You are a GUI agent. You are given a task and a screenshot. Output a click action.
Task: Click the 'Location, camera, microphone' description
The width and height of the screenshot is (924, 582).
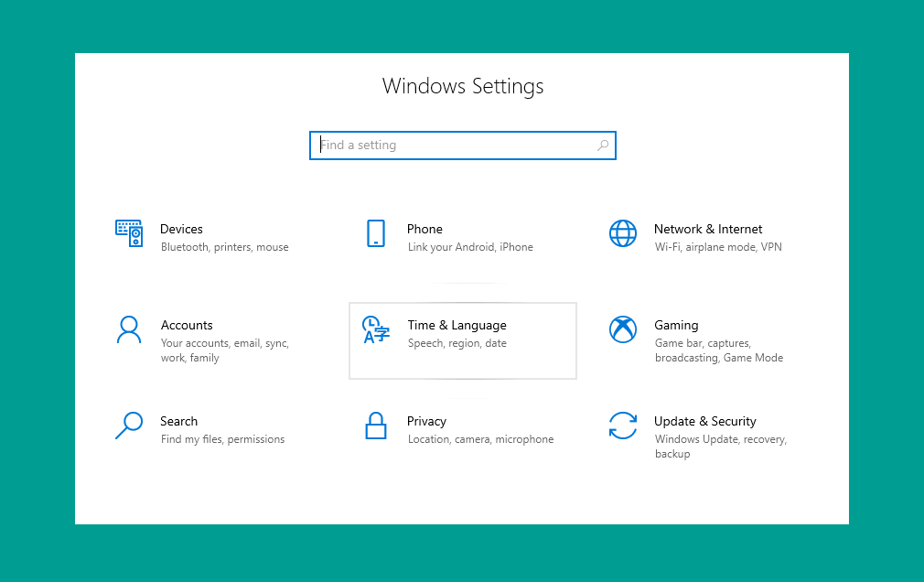(x=481, y=439)
